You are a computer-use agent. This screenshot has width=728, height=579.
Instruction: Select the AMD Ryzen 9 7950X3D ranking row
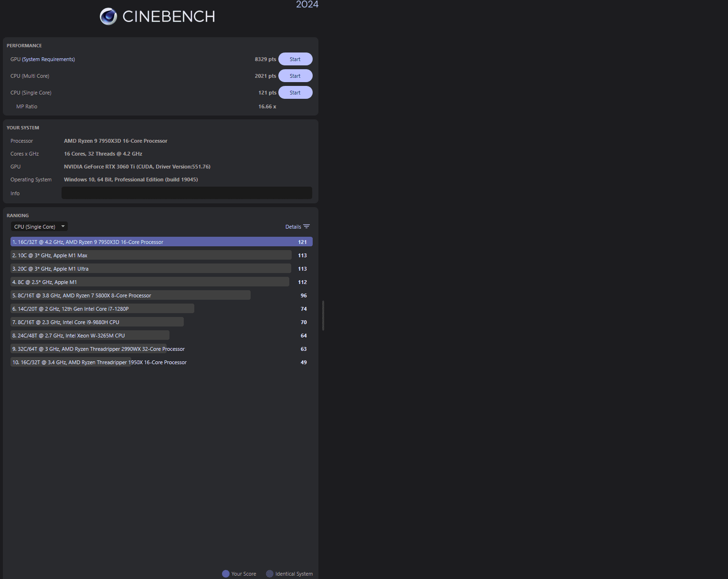click(161, 242)
